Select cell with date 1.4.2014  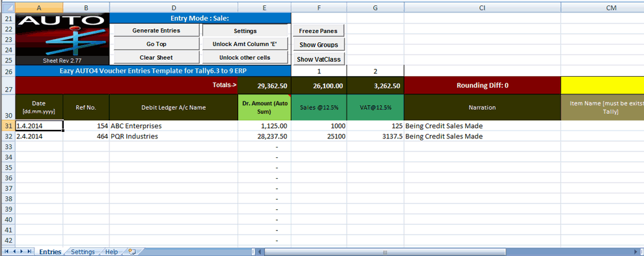click(x=39, y=125)
